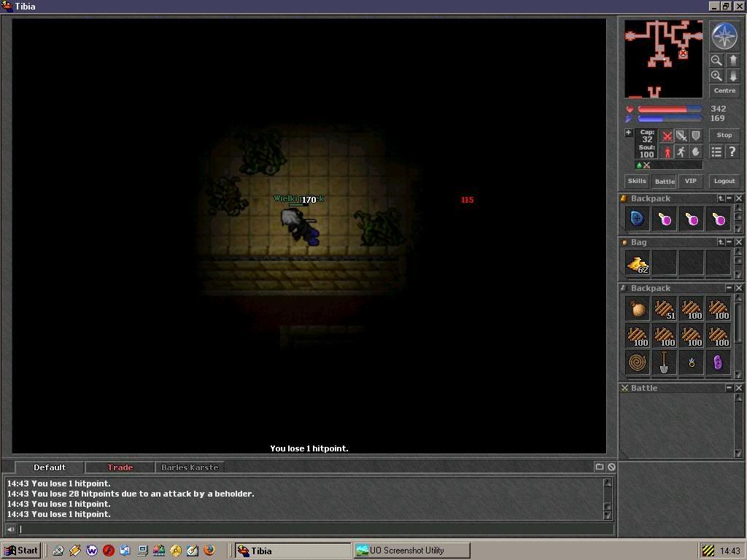Screen dimensions: 747x560
Task: Collapse the top Backpack panel
Action: pos(729,198)
